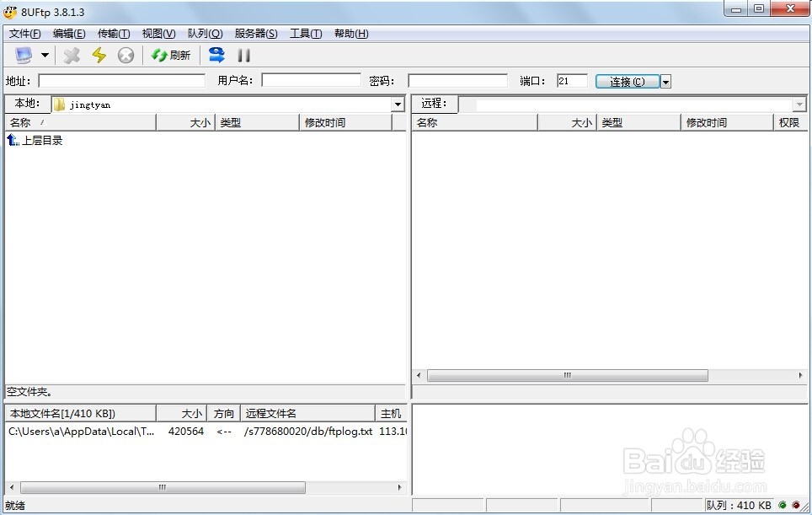The width and height of the screenshot is (812, 515).
Task: Click inside the 密码 password field
Action: pyautogui.click(x=457, y=79)
